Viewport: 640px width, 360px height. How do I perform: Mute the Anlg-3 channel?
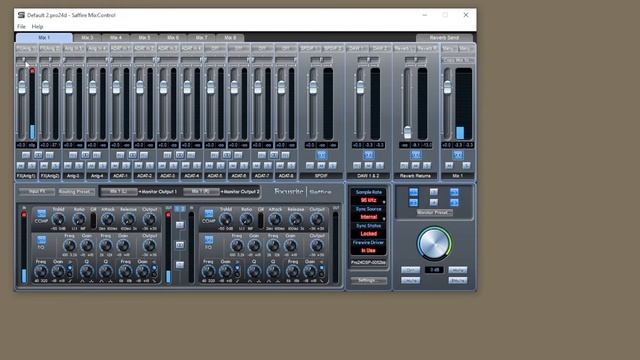68,165
